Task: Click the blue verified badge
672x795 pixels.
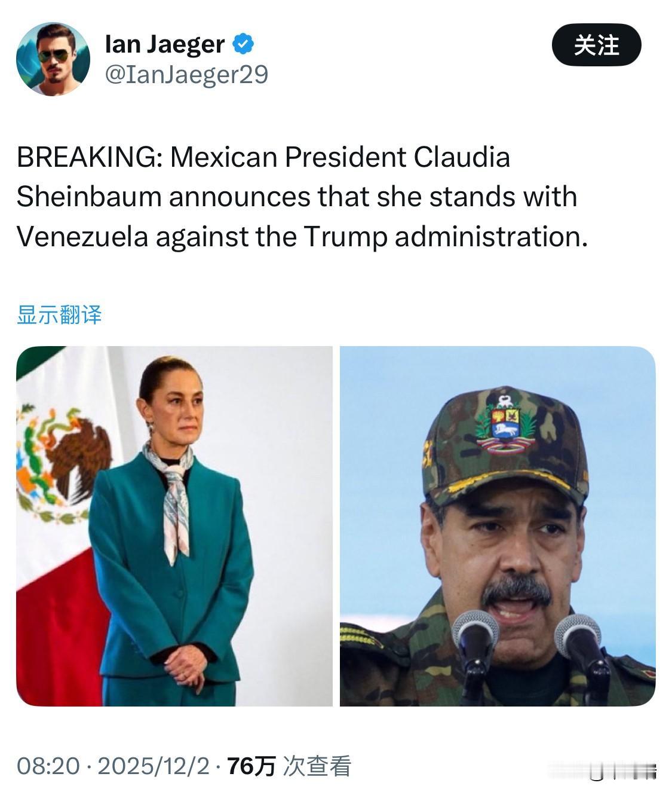Action: 244,44
